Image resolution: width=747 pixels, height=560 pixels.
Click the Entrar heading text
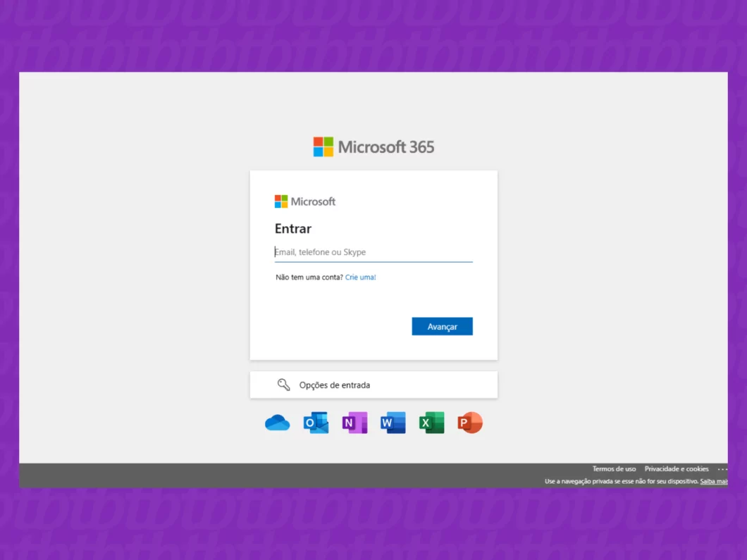point(293,228)
